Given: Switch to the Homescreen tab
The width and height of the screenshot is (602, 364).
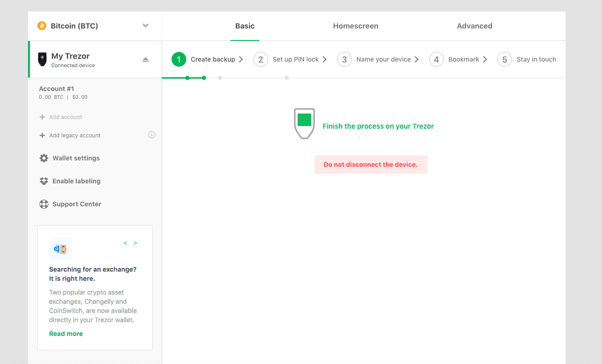Looking at the screenshot, I should [355, 26].
